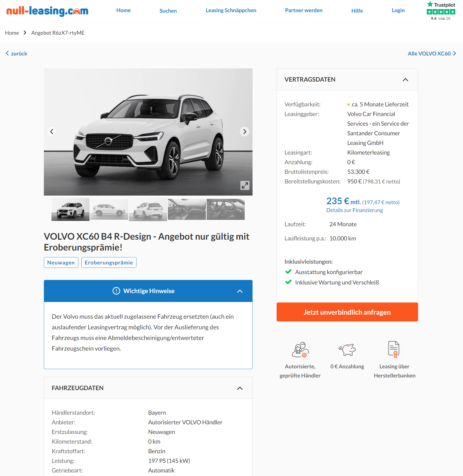The width and height of the screenshot is (463, 476).
Task: Go to Partner werden page
Action: coord(304,10)
